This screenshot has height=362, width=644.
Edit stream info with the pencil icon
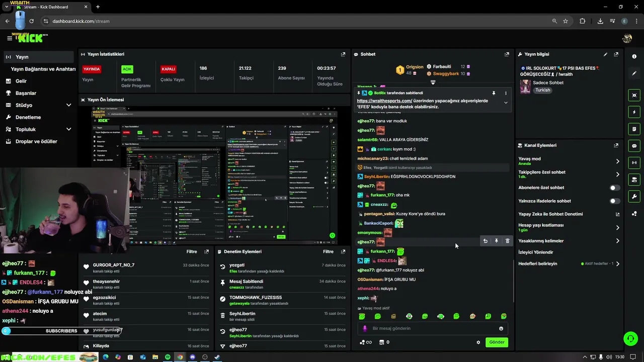(605, 54)
